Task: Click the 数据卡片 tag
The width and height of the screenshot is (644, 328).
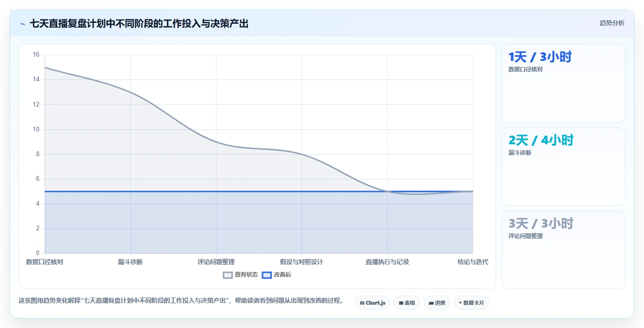Action: [x=471, y=303]
